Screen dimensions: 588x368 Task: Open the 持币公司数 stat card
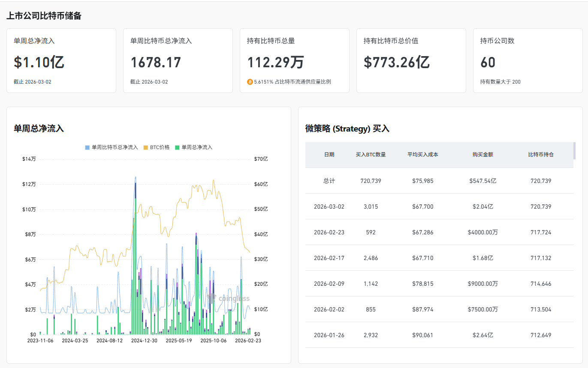528,61
